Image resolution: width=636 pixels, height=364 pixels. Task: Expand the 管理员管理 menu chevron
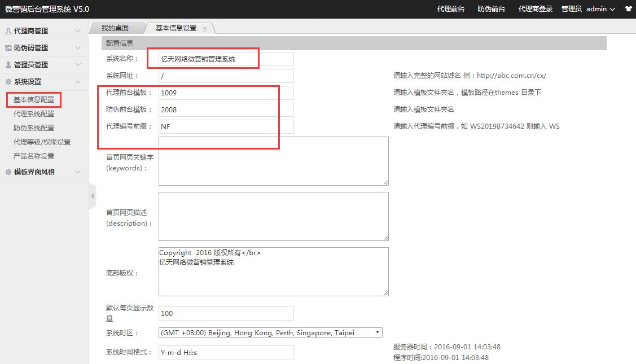coord(78,65)
